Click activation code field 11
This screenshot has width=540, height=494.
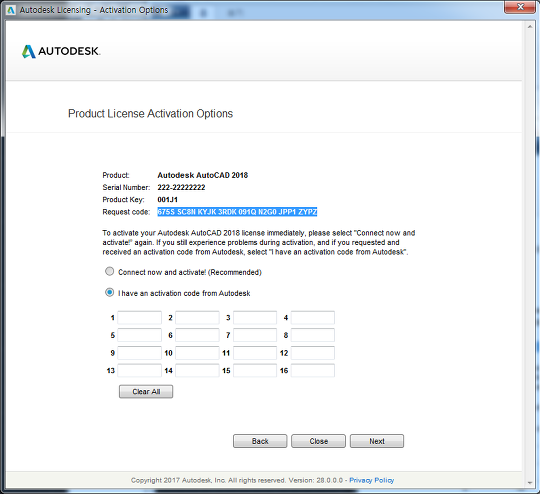(255, 353)
